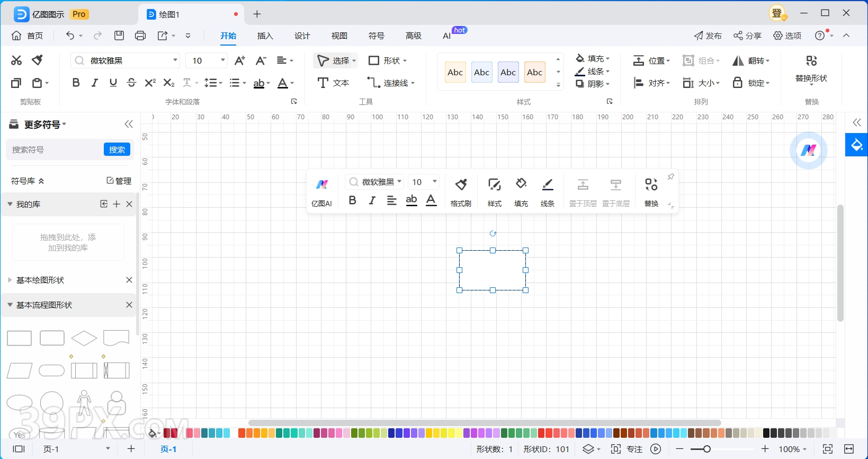The height and width of the screenshot is (459, 868).
Task: Add a new page with plus icon
Action: [x=131, y=449]
